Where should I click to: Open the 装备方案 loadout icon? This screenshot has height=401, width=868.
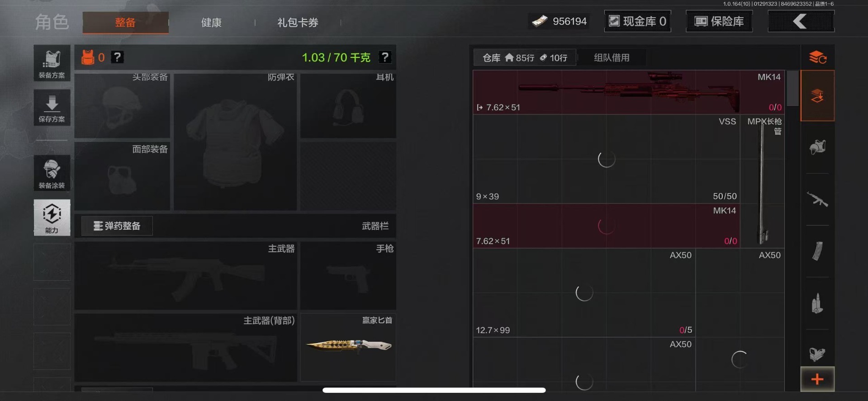[52, 63]
